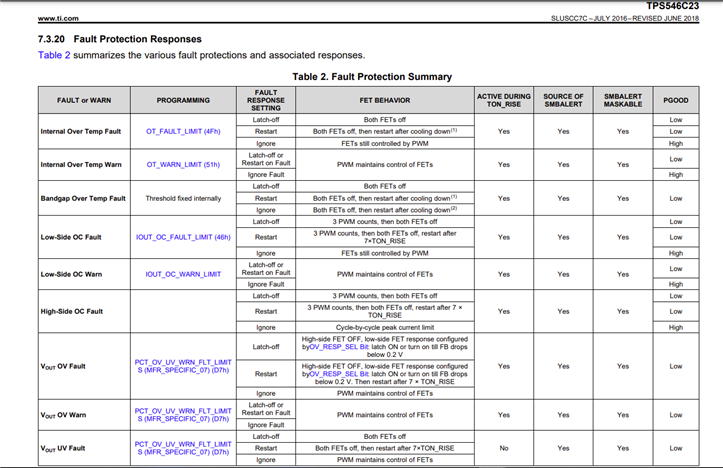Click the Low-Side OC Fault row label
This screenshot has width=723, height=468.
(x=71, y=237)
